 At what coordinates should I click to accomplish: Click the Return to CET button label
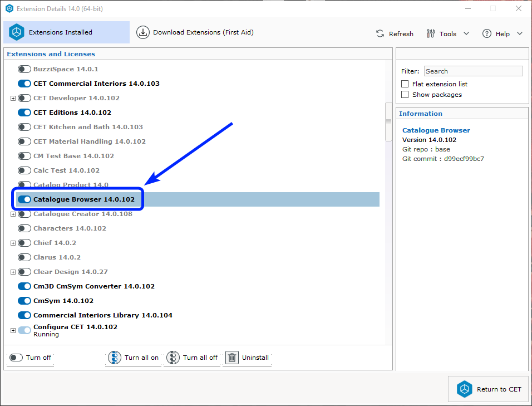pos(499,389)
